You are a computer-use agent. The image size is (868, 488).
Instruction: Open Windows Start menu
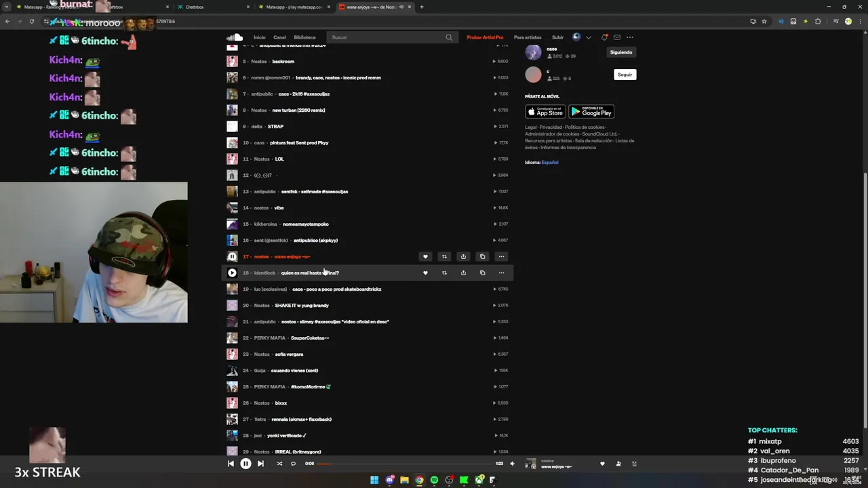374,480
